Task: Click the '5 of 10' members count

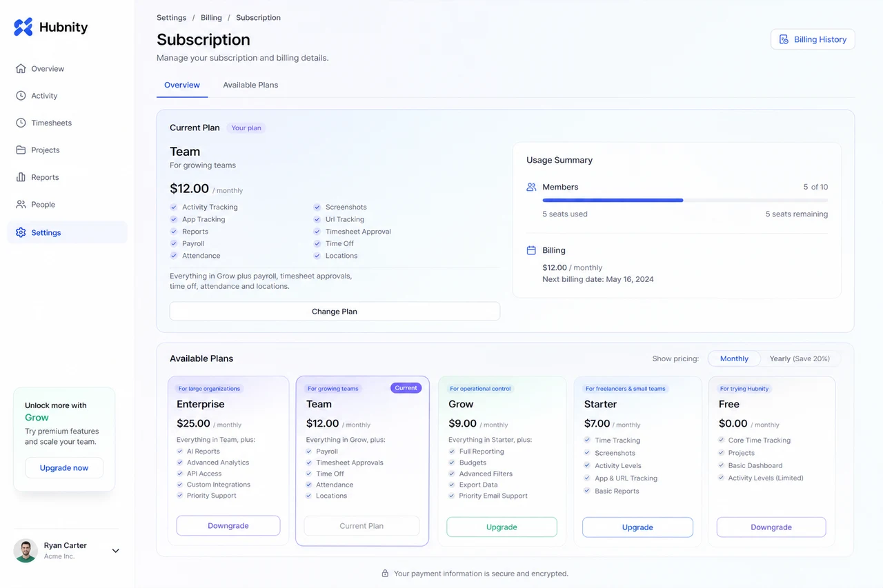Action: 815,187
